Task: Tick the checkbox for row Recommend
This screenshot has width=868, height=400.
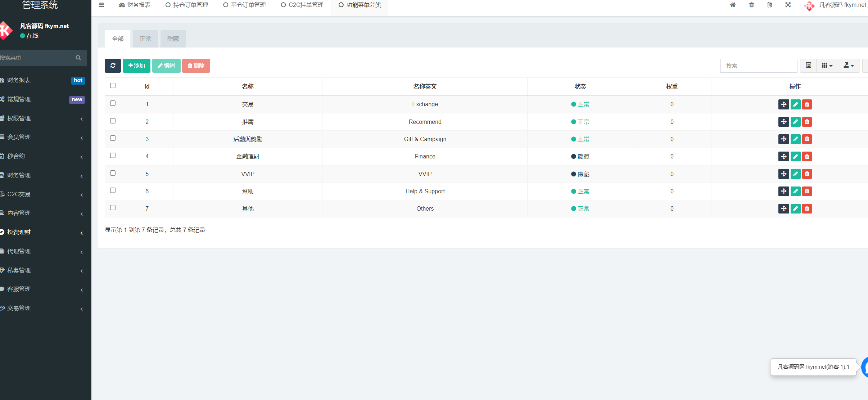Action: (113, 120)
